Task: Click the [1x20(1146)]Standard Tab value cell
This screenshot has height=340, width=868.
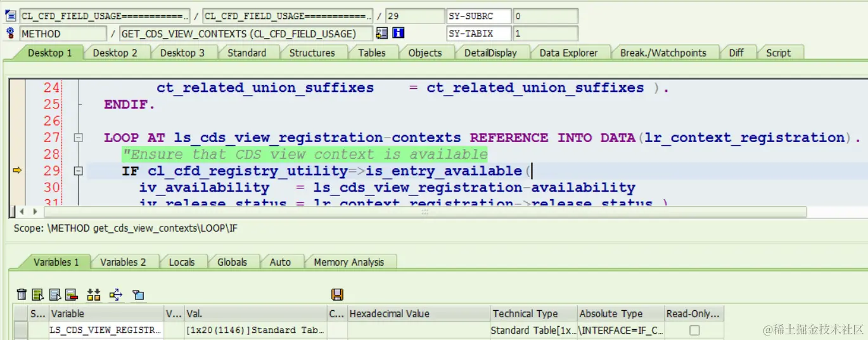Action: coord(255,330)
